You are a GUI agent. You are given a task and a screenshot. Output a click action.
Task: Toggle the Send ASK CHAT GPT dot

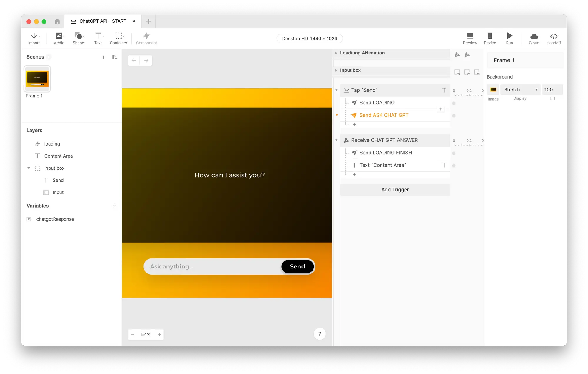(x=454, y=116)
